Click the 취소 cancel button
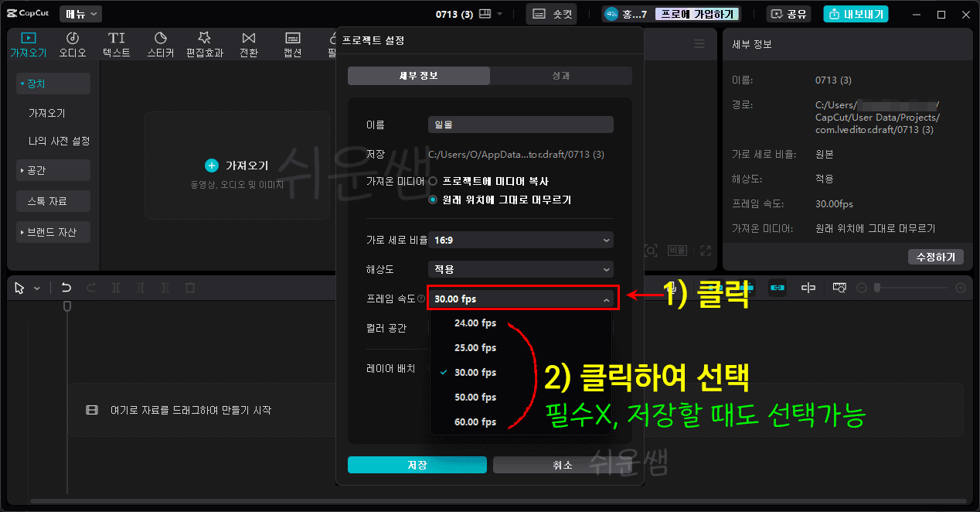 563,465
